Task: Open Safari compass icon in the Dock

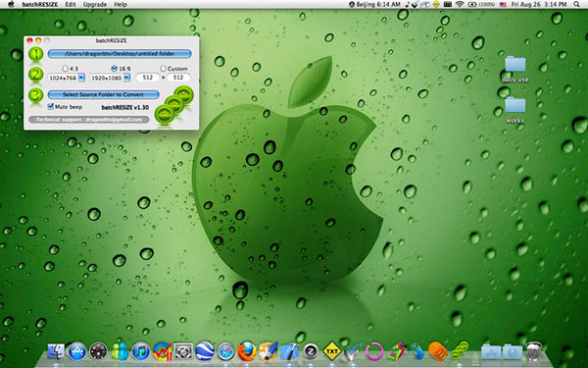Action: (x=226, y=351)
